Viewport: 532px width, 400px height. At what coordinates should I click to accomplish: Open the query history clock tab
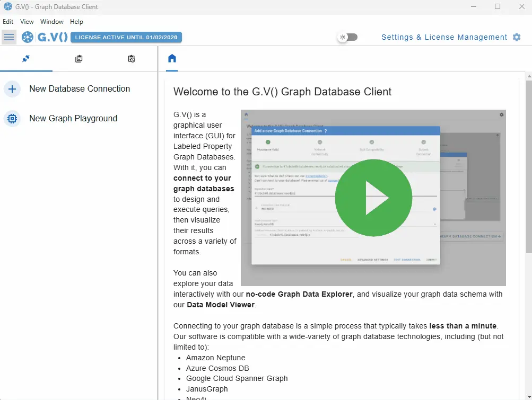pos(132,59)
